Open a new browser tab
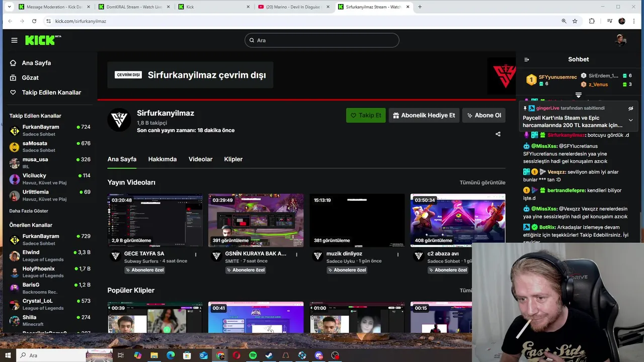This screenshot has width=644, height=362. click(x=420, y=7)
